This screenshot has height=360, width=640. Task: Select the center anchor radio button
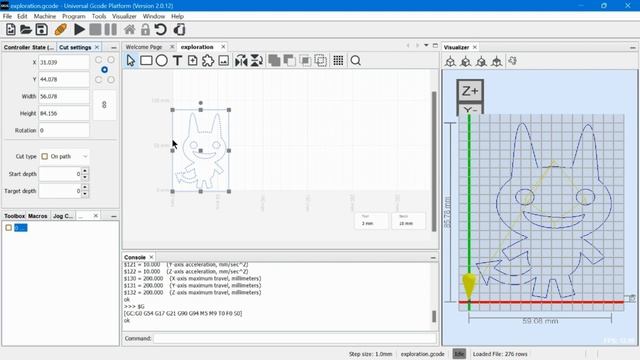pos(104,70)
